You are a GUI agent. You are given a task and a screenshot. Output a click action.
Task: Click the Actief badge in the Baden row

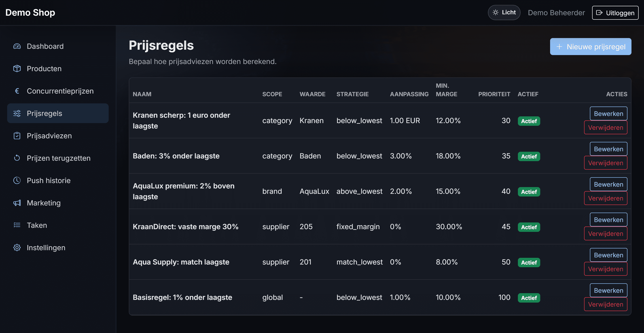click(x=529, y=156)
